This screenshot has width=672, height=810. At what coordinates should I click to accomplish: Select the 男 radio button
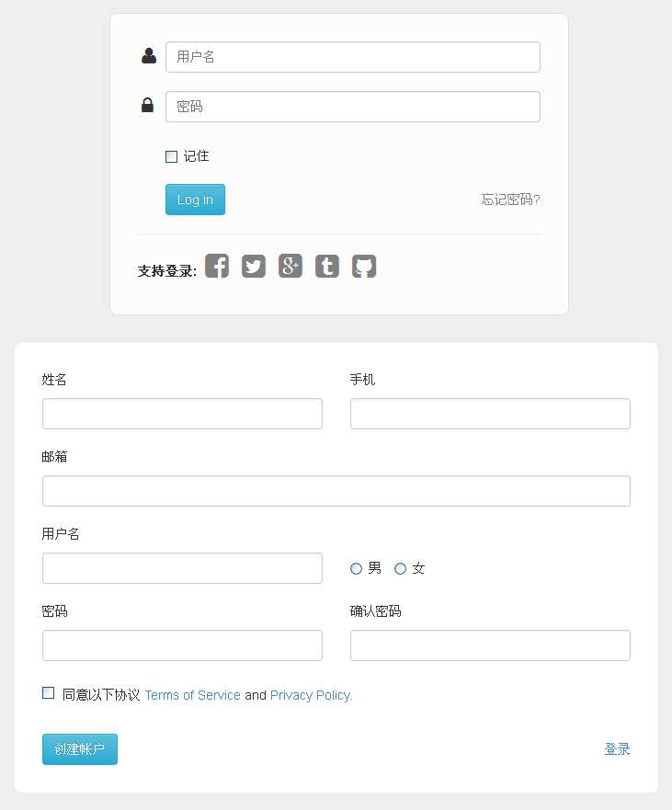(x=357, y=569)
